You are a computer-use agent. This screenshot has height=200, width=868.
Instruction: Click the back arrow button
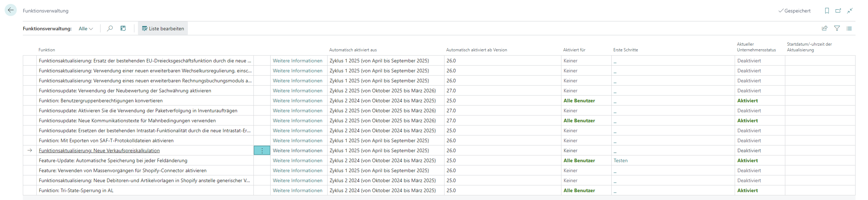coord(11,10)
